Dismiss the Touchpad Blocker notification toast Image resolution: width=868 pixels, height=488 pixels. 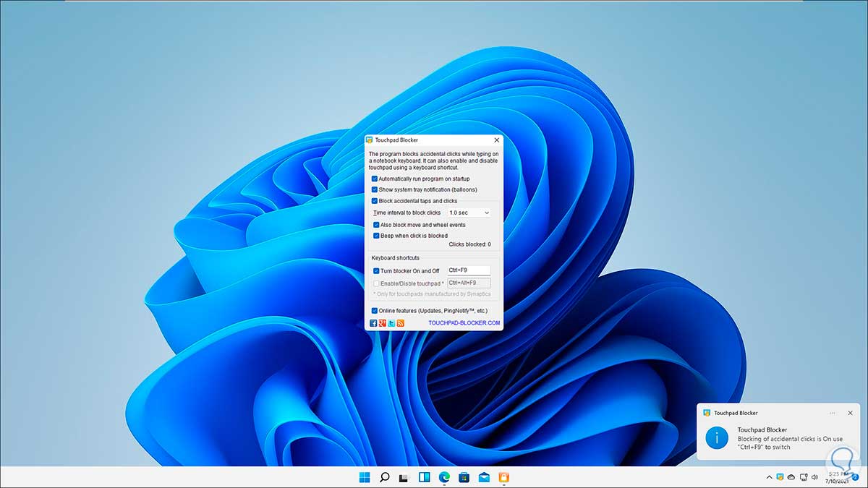coord(851,413)
